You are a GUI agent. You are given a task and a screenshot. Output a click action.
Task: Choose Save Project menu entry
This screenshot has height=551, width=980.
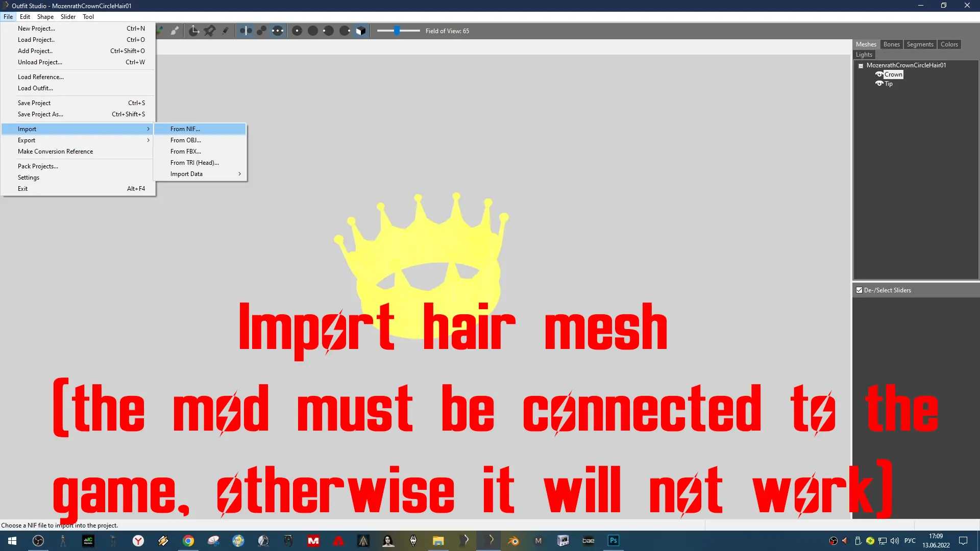[78, 103]
